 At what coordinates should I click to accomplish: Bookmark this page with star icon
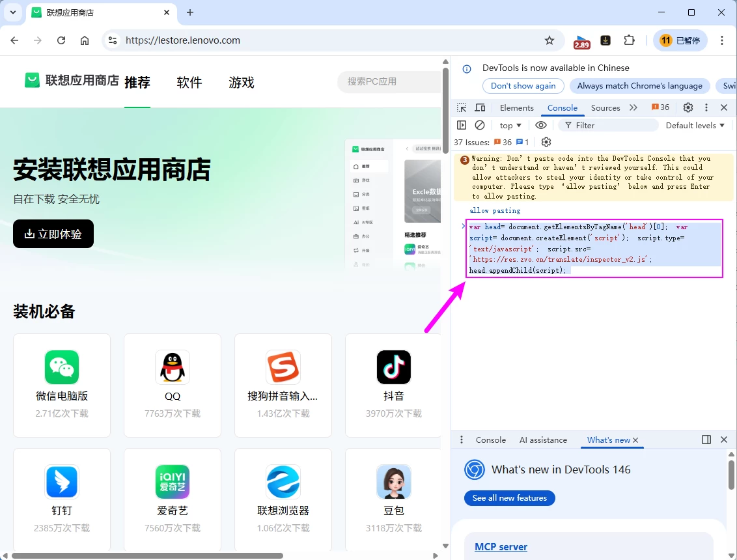click(x=549, y=40)
